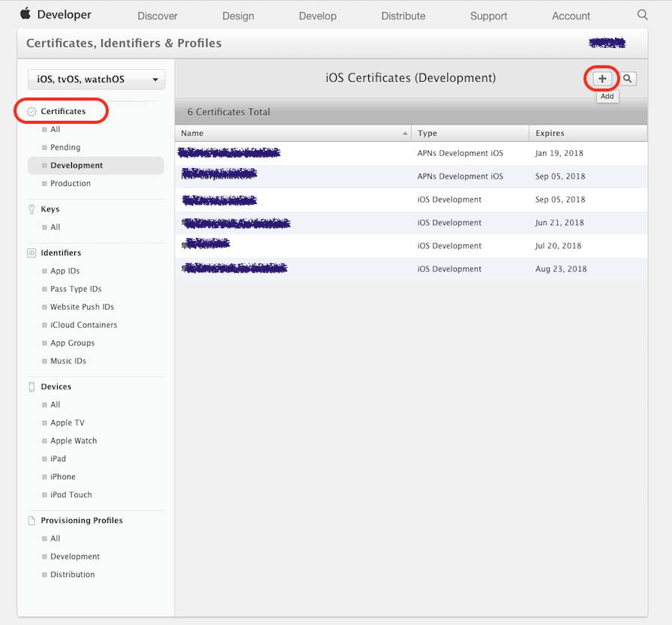
Task: Click the Identifiers section ID icon
Action: (31, 253)
